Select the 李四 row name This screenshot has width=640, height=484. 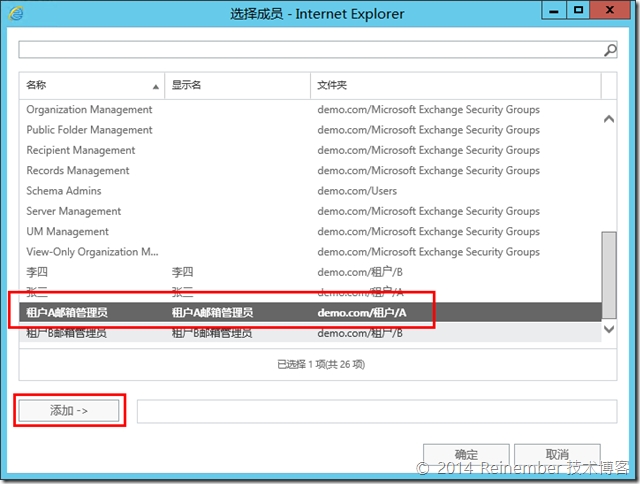tap(37, 272)
